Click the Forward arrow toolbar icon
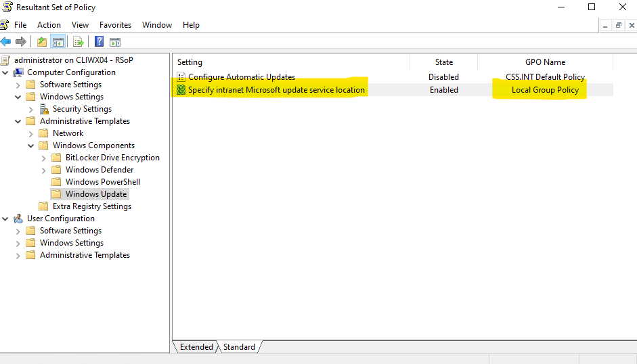637x364 pixels. coord(21,41)
